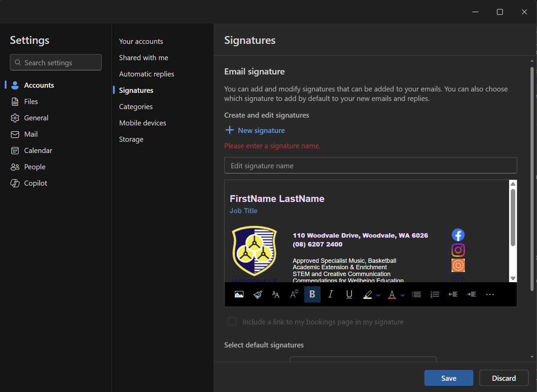Image resolution: width=537 pixels, height=392 pixels.
Task: Select the format painter tool
Action: point(258,294)
